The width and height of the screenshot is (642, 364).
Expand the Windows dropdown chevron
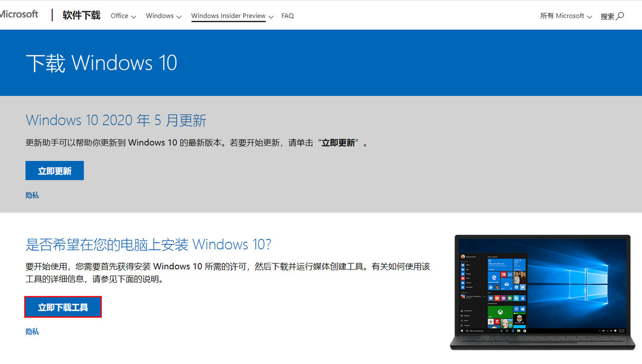coord(179,17)
